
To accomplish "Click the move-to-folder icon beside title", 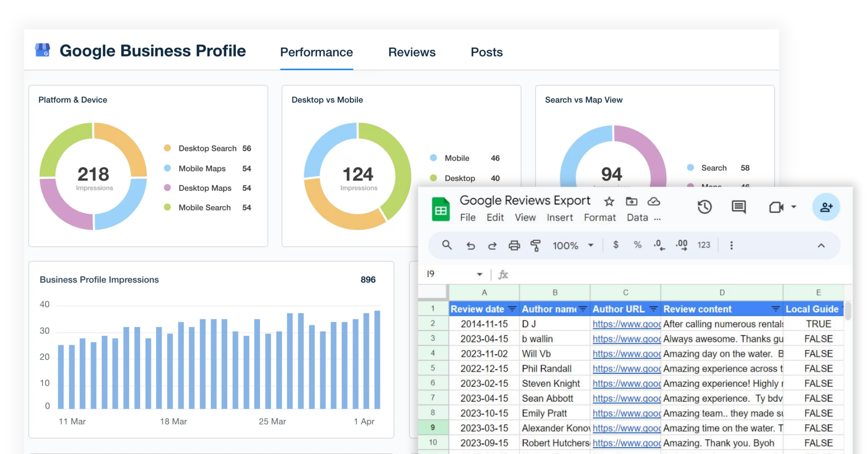I will click(631, 201).
